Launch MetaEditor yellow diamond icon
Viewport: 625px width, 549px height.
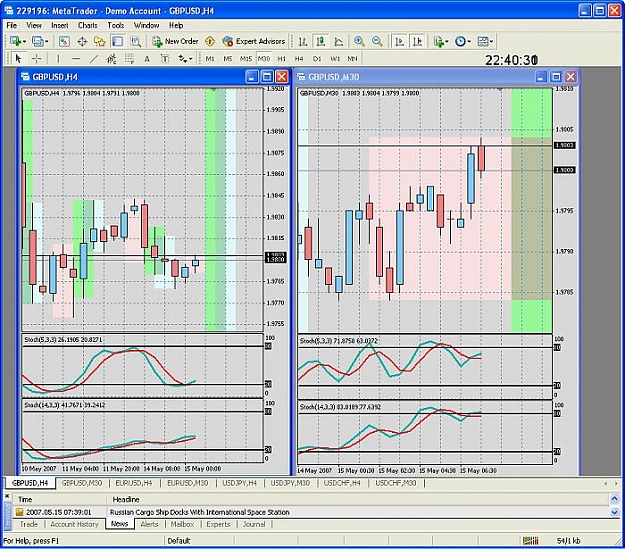click(210, 41)
